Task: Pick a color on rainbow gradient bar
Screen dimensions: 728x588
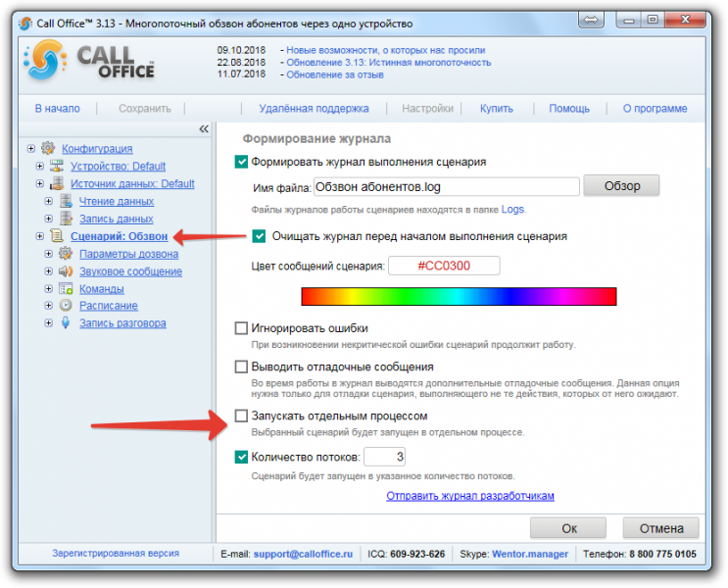Action: click(x=459, y=296)
